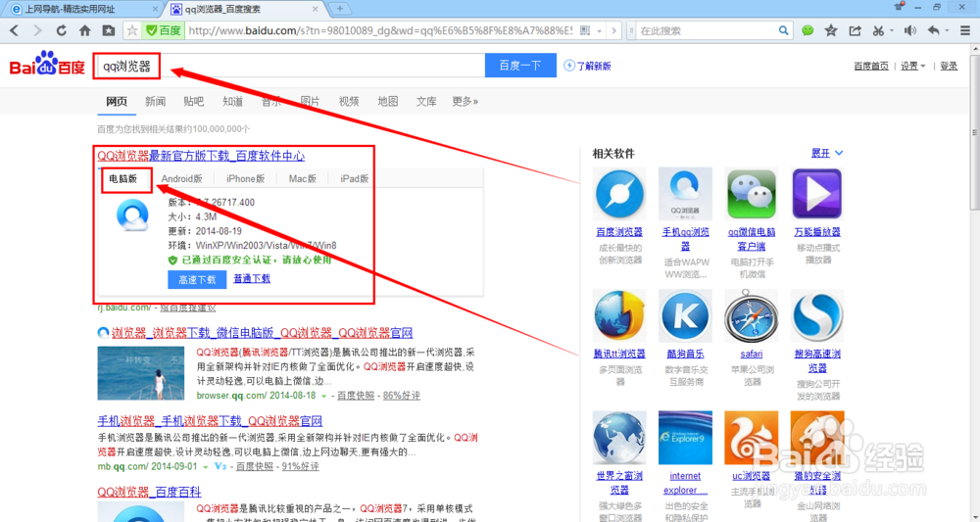Toggle the speaker mute icon in toolbar
Viewport: 980px width, 522px height.
[x=910, y=30]
